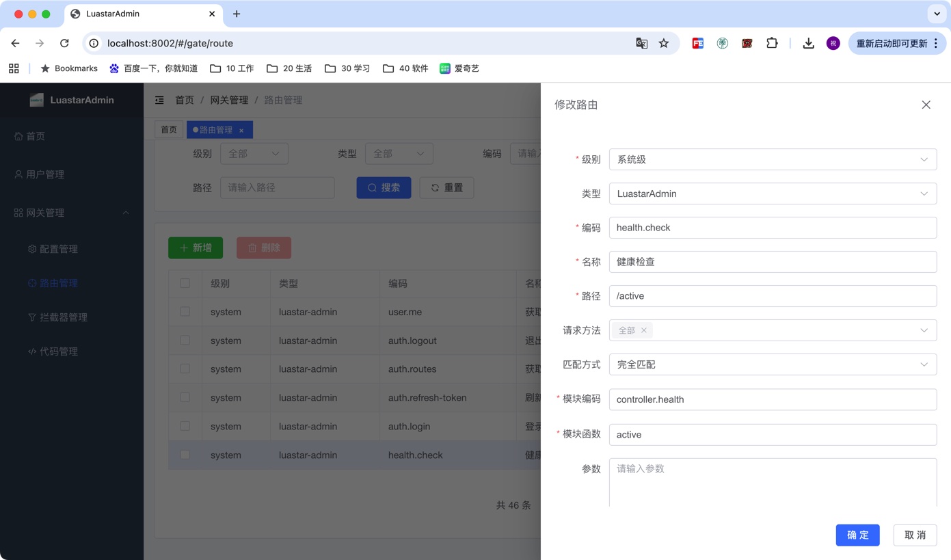Switch to the 首页 page tab
This screenshot has width=951, height=560.
click(x=169, y=129)
